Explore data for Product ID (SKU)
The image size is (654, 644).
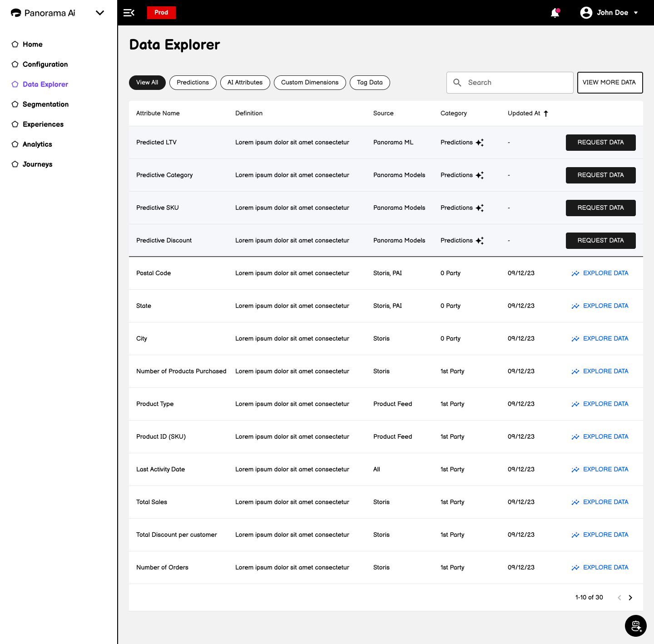[x=600, y=437]
